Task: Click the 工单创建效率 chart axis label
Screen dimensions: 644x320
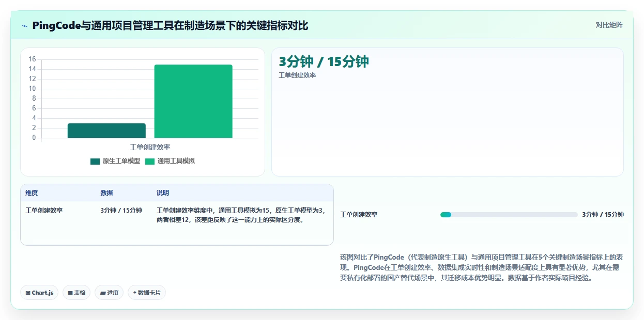Action: [150, 147]
